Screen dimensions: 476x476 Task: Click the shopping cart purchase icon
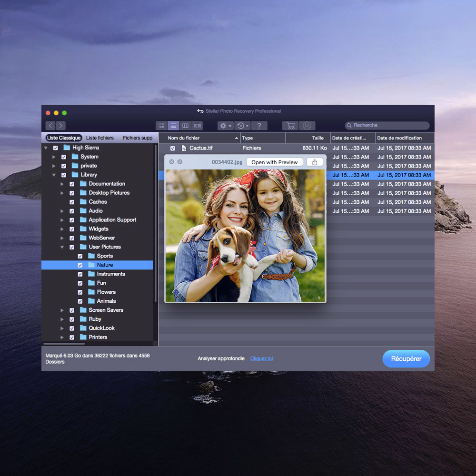point(290,126)
